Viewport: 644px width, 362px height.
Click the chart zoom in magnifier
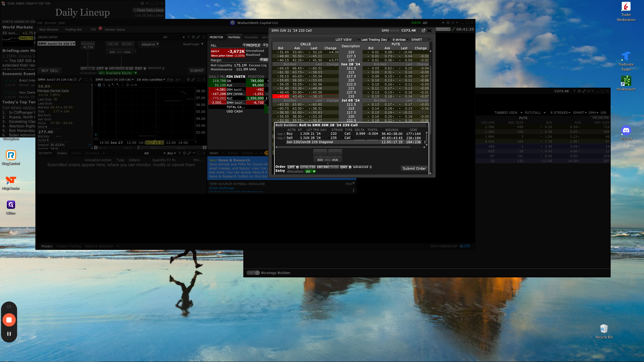coord(113,85)
